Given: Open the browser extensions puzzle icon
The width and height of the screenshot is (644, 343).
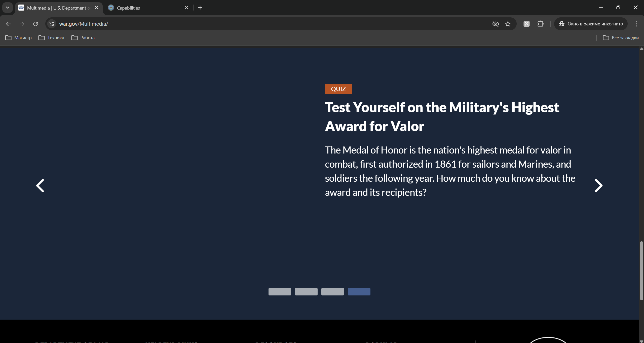Looking at the screenshot, I should [540, 24].
